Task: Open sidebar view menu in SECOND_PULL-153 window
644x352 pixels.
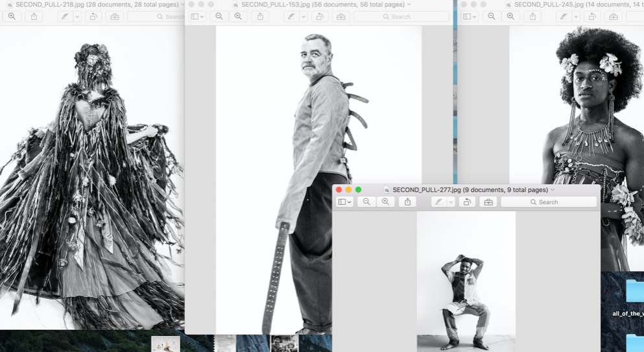Action: pos(197,16)
